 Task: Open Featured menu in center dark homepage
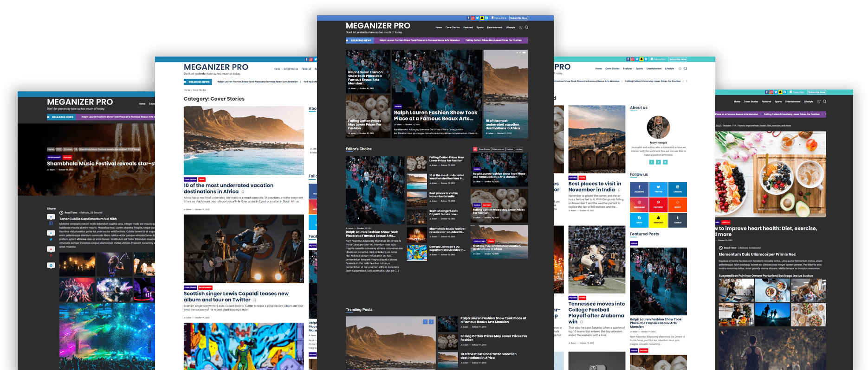point(468,27)
